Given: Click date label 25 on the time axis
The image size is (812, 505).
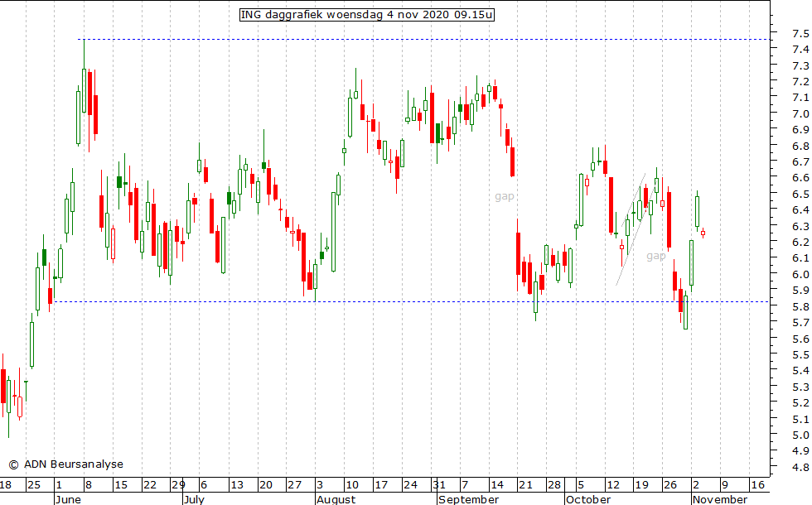Looking at the screenshot, I should point(34,485).
